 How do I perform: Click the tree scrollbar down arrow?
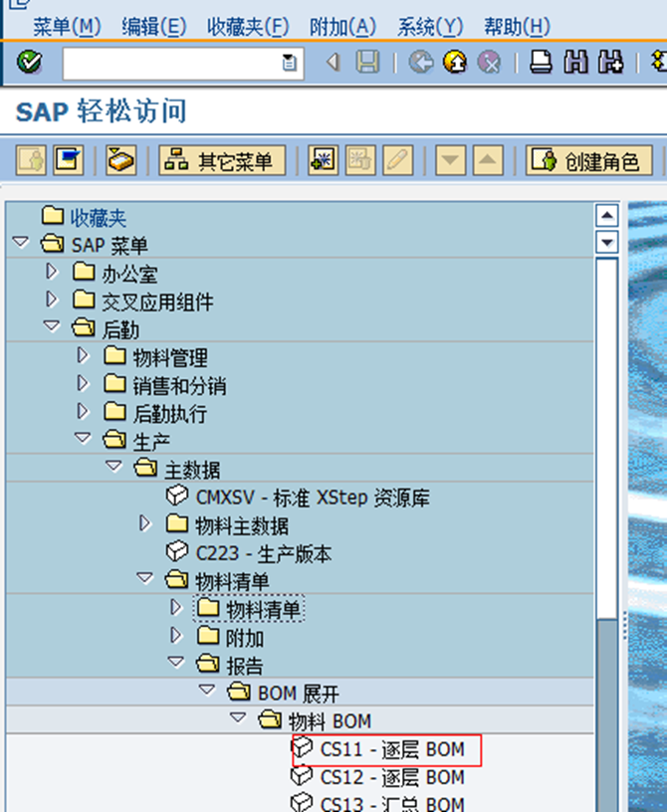pyautogui.click(x=607, y=242)
